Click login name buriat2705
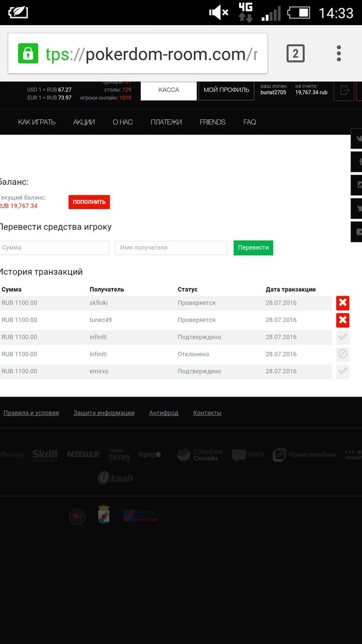 click(273, 92)
